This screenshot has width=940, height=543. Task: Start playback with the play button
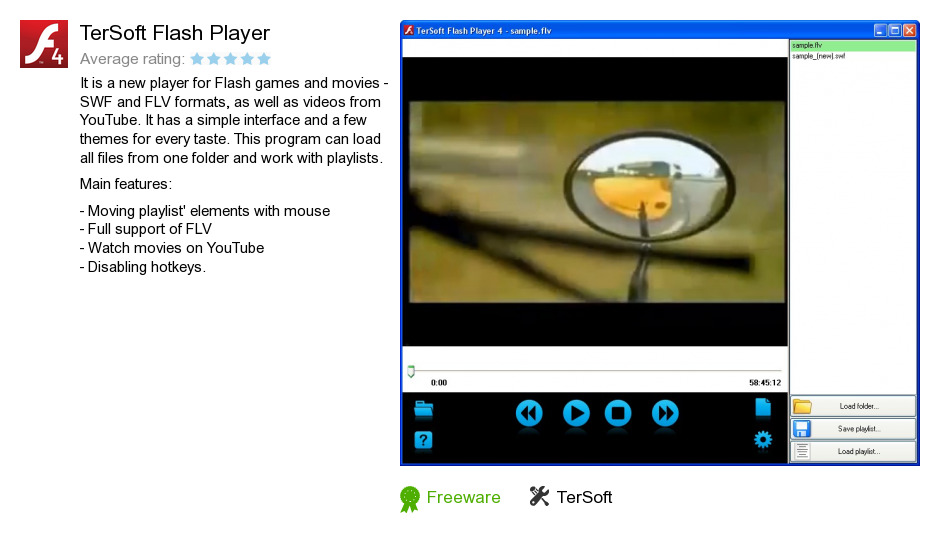576,413
